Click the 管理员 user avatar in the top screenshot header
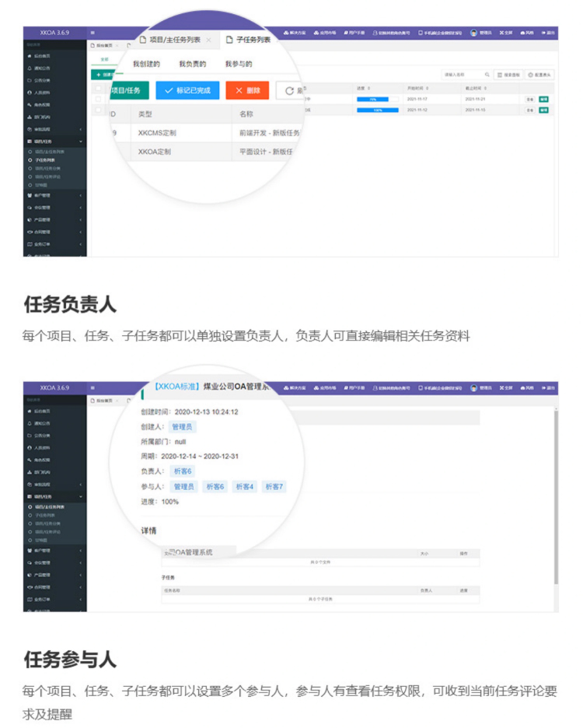The height and width of the screenshot is (728, 583). click(474, 33)
